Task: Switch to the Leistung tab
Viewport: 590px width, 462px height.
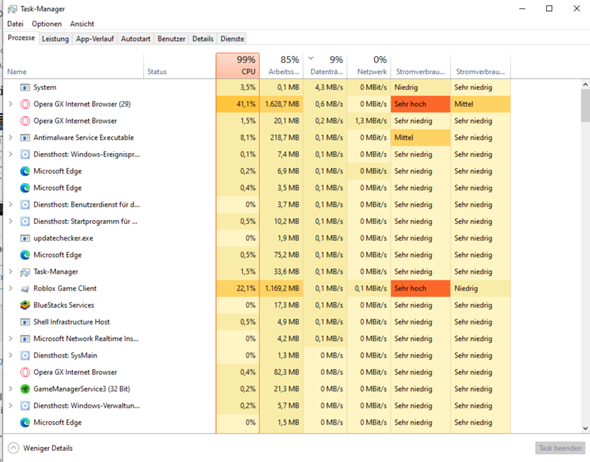Action: coord(55,39)
